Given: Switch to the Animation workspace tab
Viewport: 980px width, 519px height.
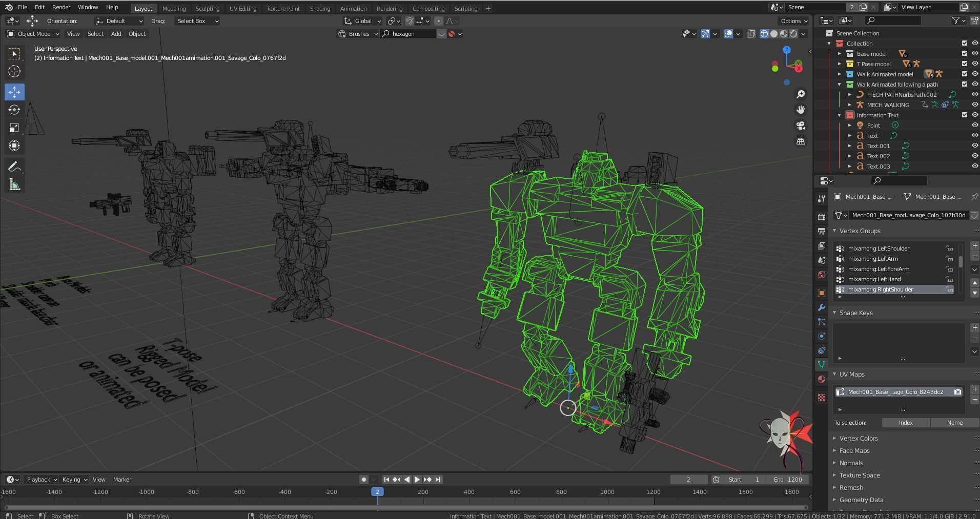Looking at the screenshot, I should (353, 8).
